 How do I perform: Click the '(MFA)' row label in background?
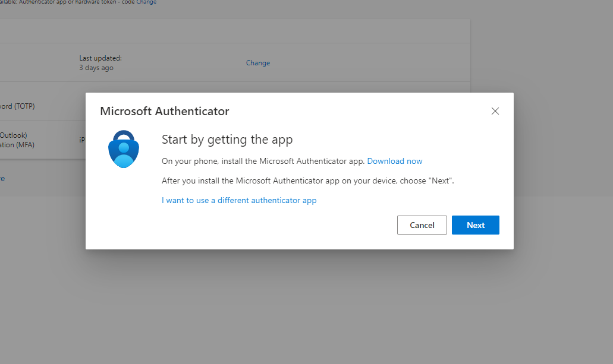click(17, 145)
